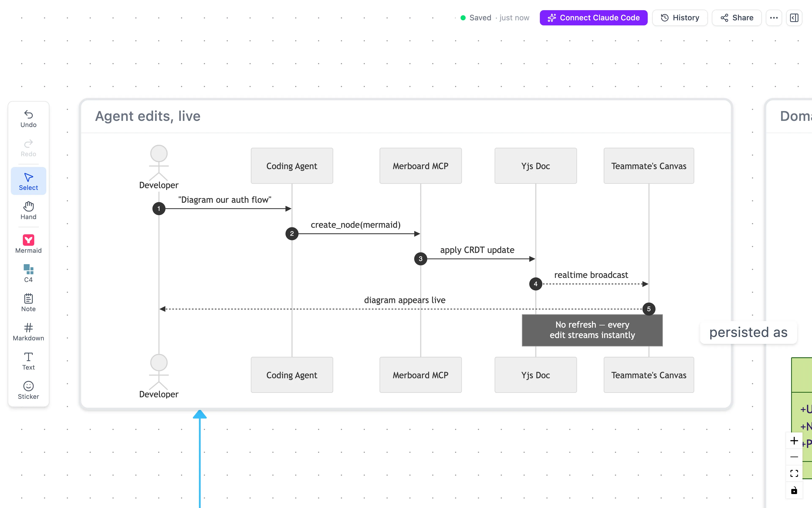Click the bottom Yjs Doc participant box
The width and height of the screenshot is (812, 508).
coord(535,375)
